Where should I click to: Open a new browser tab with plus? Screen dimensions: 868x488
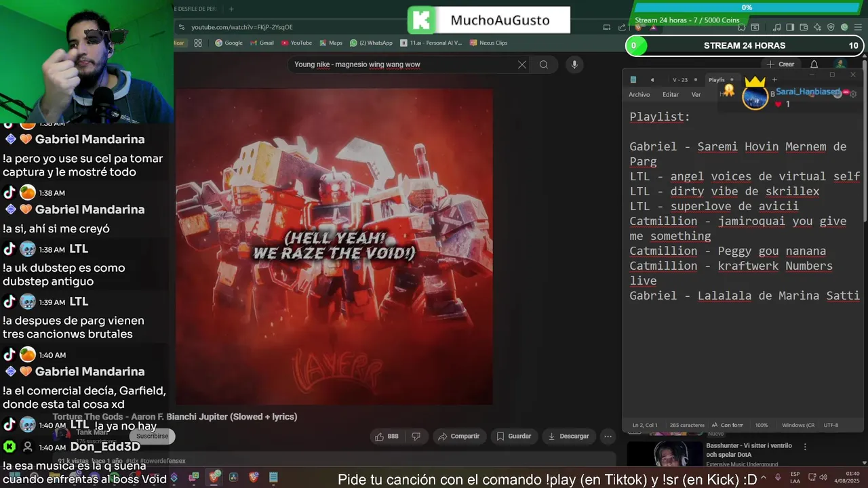pyautogui.click(x=231, y=9)
